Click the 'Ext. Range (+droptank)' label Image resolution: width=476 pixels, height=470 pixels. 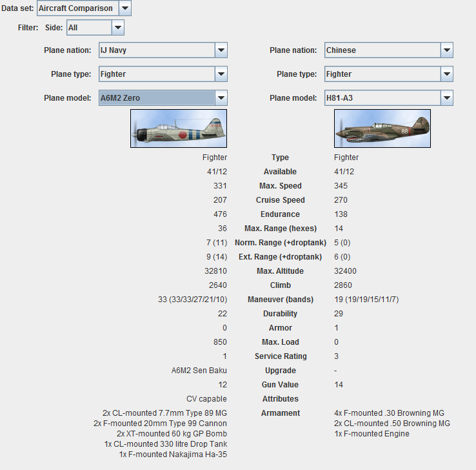pyautogui.click(x=280, y=257)
